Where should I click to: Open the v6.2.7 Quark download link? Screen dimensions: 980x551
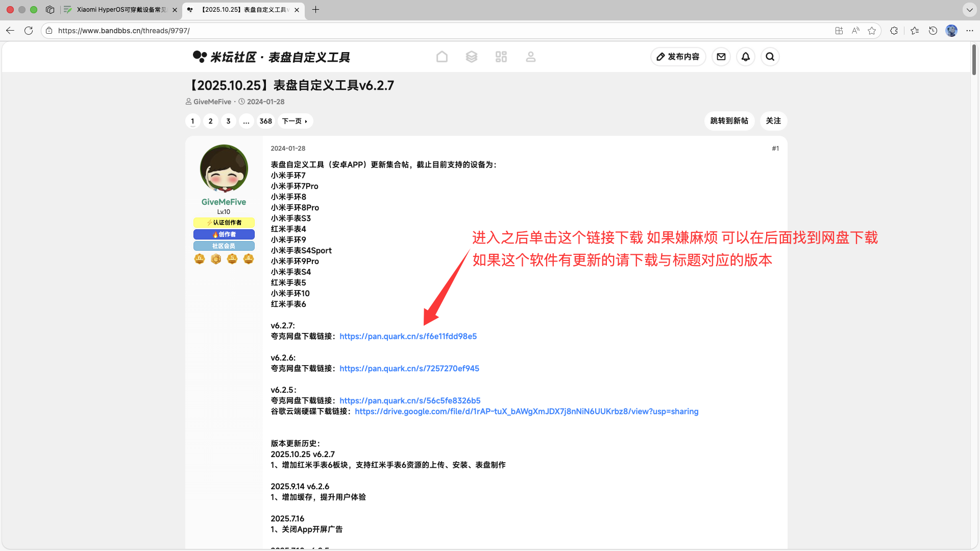click(x=408, y=337)
